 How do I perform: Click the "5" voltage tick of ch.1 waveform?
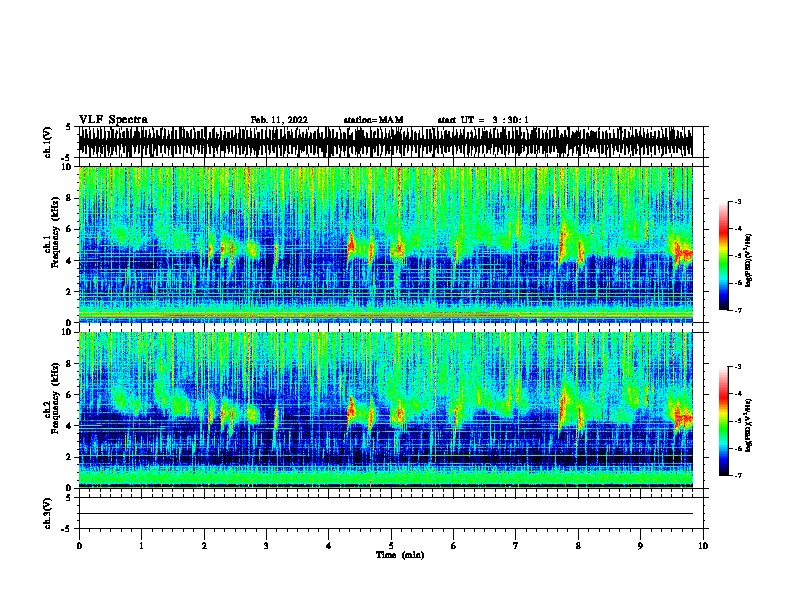68,127
